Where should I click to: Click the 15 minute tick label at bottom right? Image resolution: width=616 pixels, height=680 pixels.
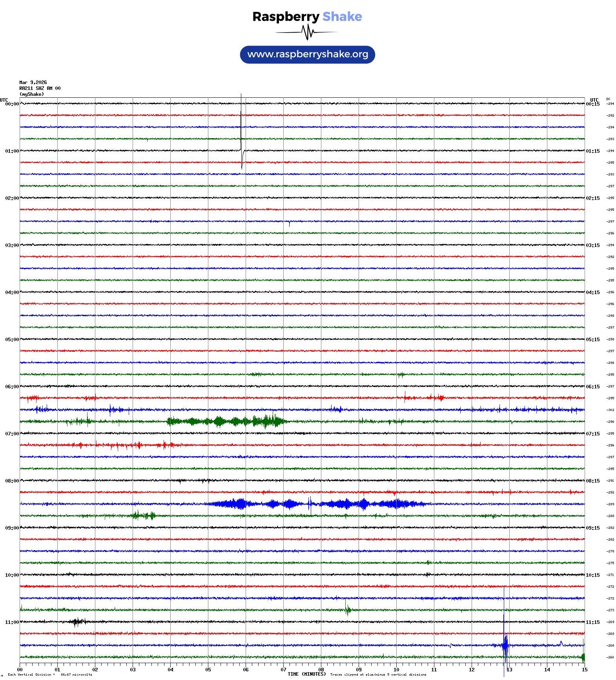tap(584, 670)
